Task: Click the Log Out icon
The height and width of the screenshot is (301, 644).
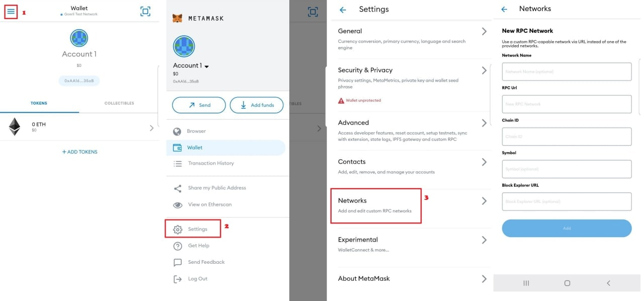Action: pos(178,279)
